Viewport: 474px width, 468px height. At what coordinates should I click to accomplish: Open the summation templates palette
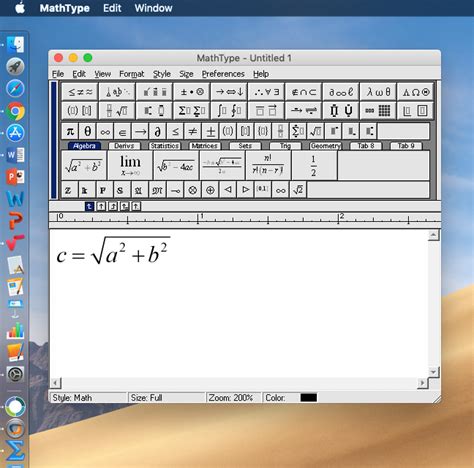coord(192,111)
